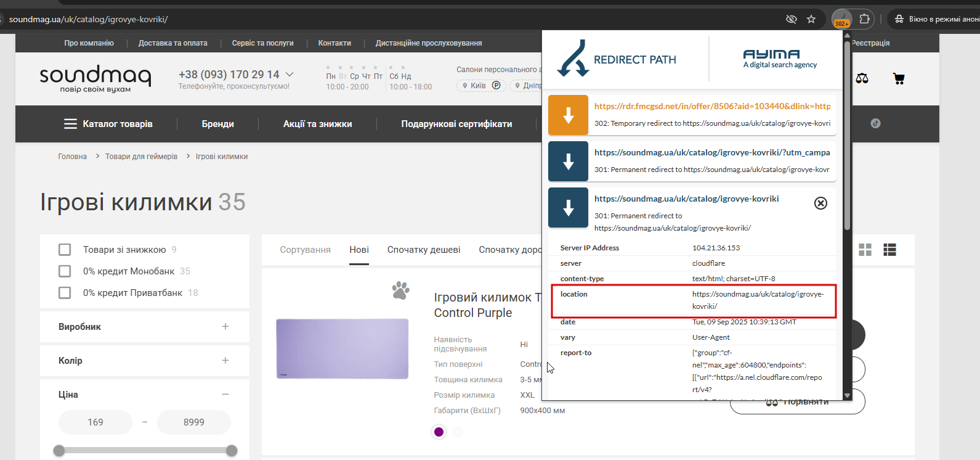
Task: Open Доставка та оплата link
Action: (173, 43)
